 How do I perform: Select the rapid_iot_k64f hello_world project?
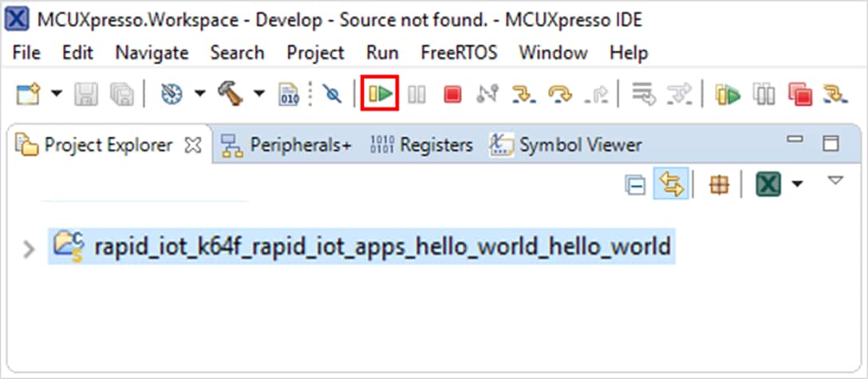point(382,247)
